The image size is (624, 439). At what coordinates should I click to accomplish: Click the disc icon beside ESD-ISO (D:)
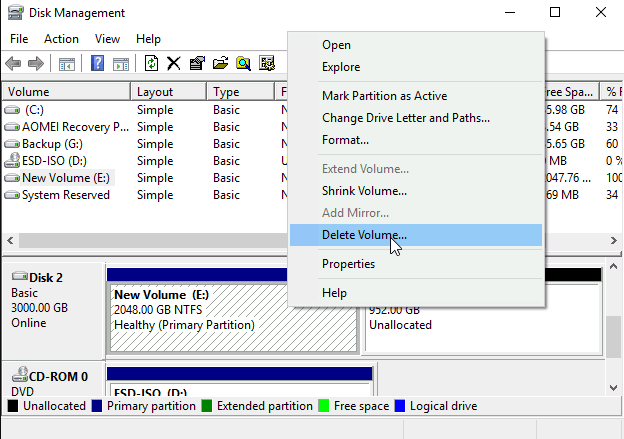point(12,160)
